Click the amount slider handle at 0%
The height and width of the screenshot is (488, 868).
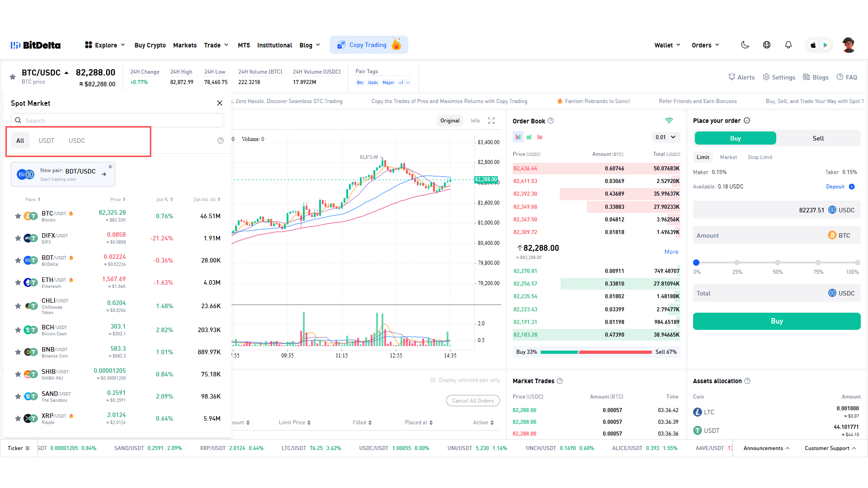[696, 263]
